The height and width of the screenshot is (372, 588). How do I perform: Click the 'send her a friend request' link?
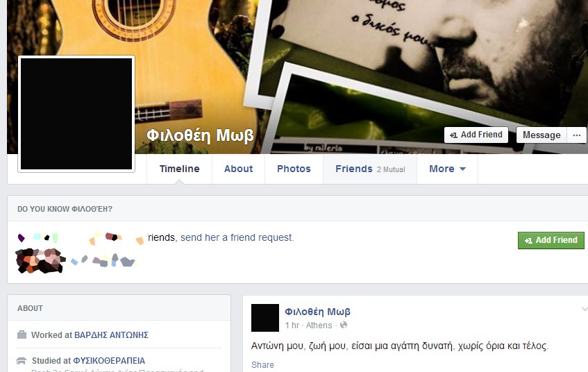[x=237, y=237]
